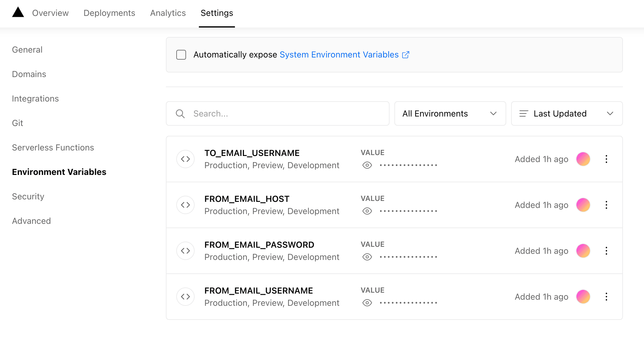Go to Serverless Functions settings
This screenshot has height=337, width=644.
point(53,147)
